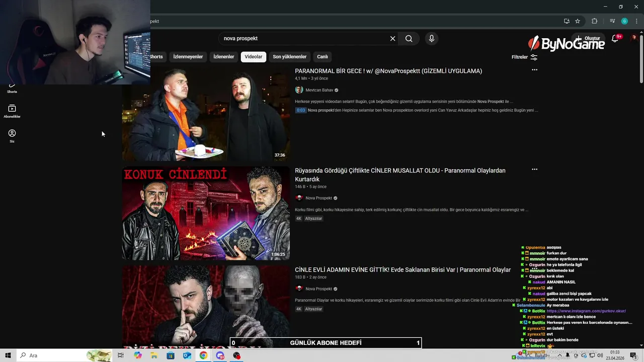
Task: Click 4K badge on Rüyasında video
Action: 299,219
